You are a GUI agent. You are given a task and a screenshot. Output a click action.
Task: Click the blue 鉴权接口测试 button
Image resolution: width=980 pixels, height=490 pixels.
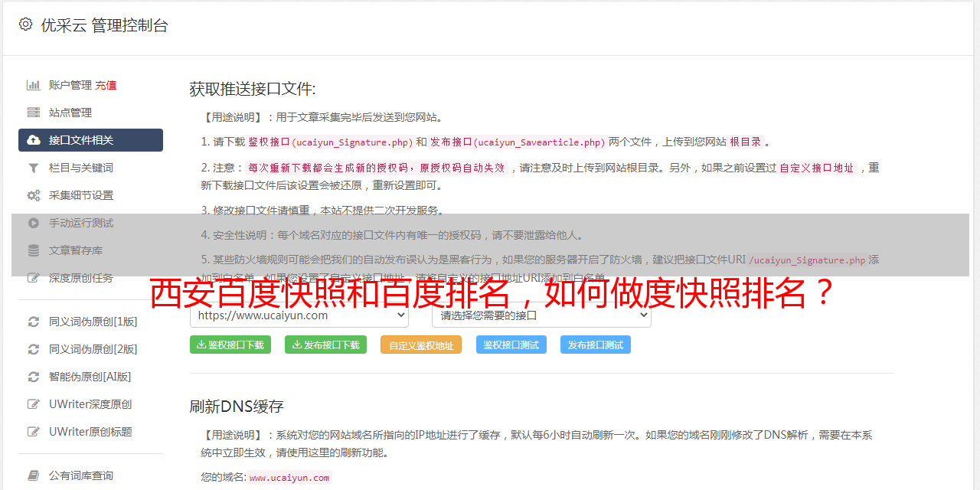511,345
